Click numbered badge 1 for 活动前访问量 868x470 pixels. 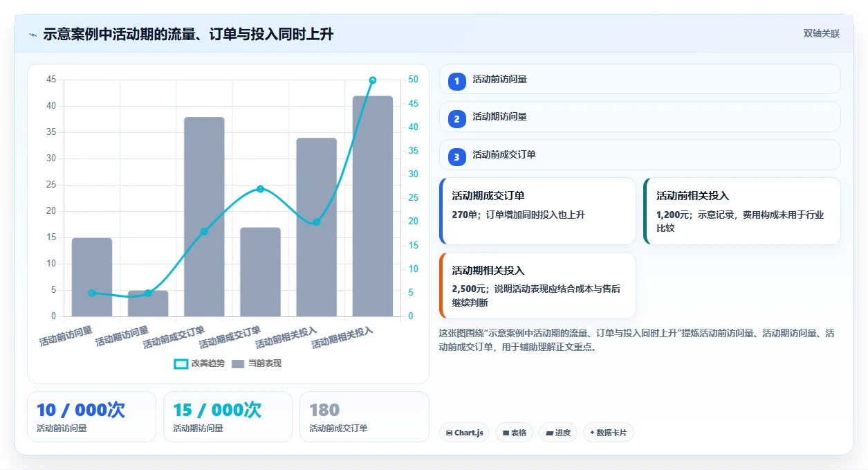point(456,81)
